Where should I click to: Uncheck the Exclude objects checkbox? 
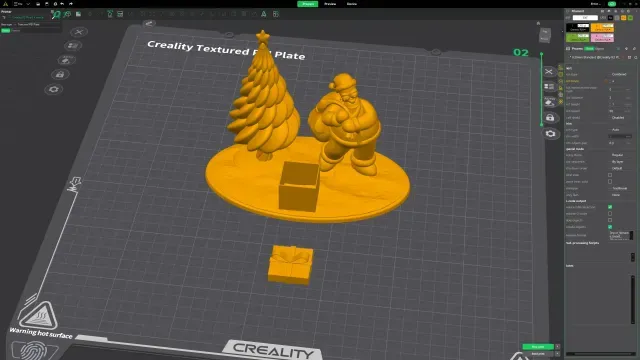click(x=610, y=227)
